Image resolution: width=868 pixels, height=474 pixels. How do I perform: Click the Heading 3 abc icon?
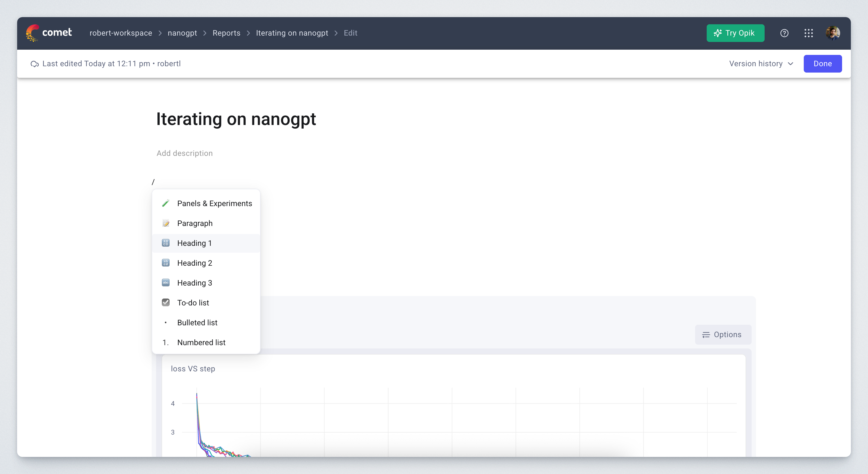click(165, 283)
